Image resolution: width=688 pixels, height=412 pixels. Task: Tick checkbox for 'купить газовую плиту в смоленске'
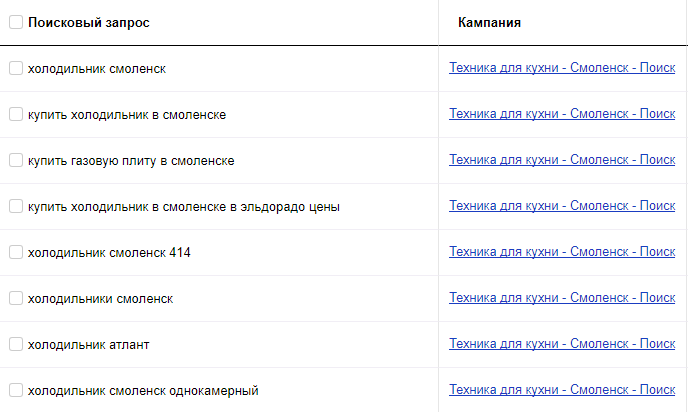coord(16,160)
